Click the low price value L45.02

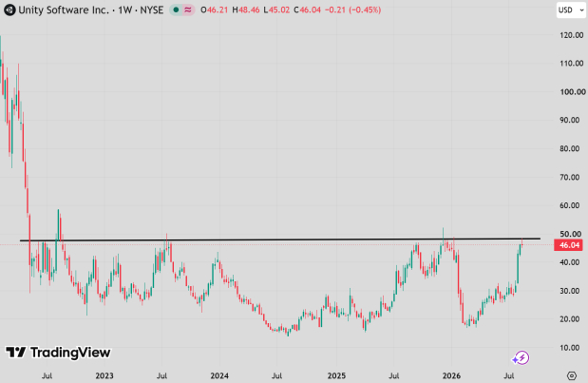point(276,10)
